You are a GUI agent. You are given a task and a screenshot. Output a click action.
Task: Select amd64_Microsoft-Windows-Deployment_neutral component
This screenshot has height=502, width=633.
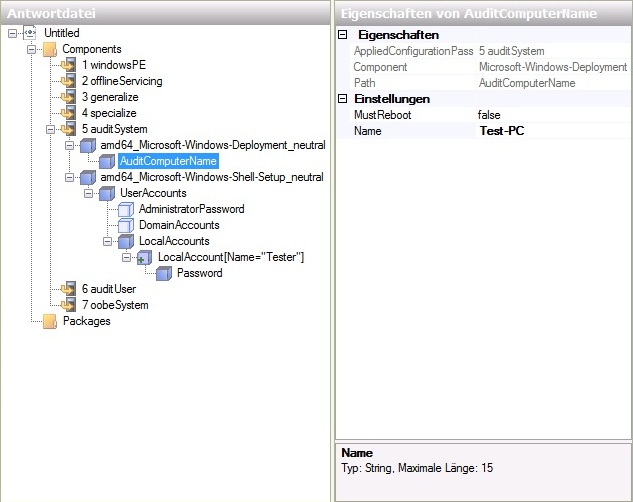coord(213,145)
